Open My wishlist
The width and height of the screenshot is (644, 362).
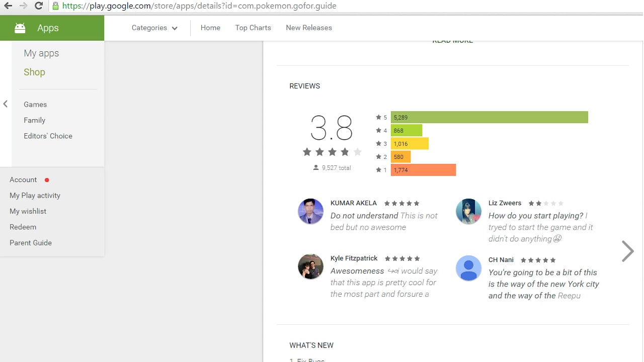tap(28, 211)
